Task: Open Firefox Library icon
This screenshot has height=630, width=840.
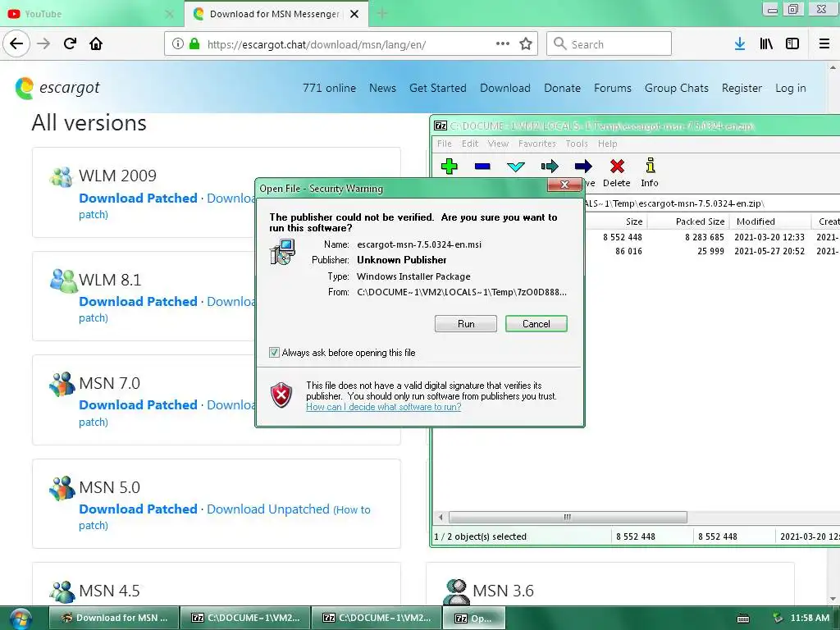Action: 766,43
